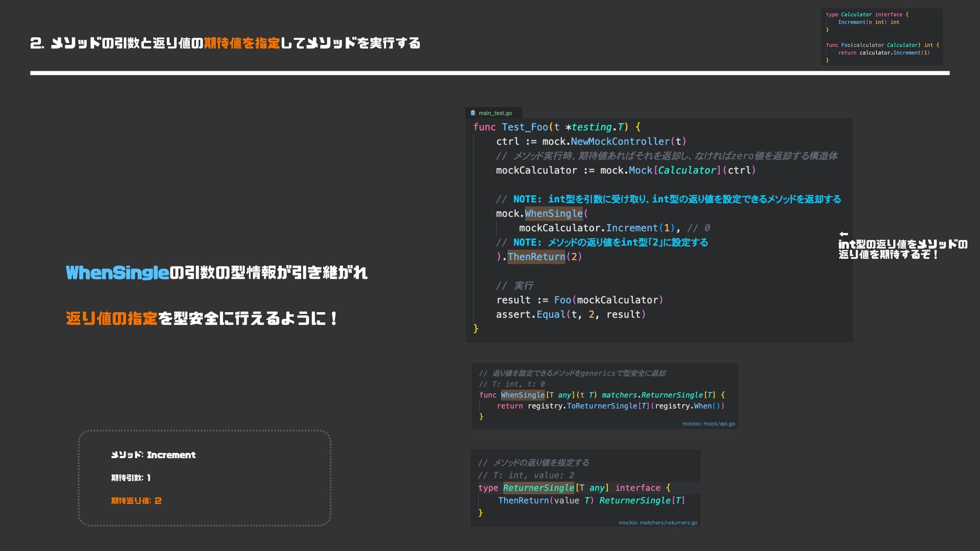Click the blue WhenSingle heading text

tap(117, 273)
